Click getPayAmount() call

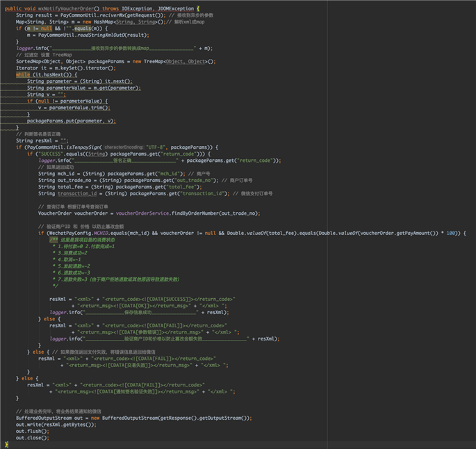[x=418, y=233]
